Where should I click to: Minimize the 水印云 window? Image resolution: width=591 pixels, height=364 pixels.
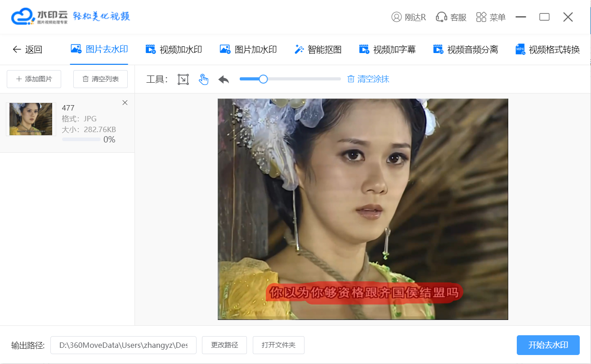click(521, 17)
